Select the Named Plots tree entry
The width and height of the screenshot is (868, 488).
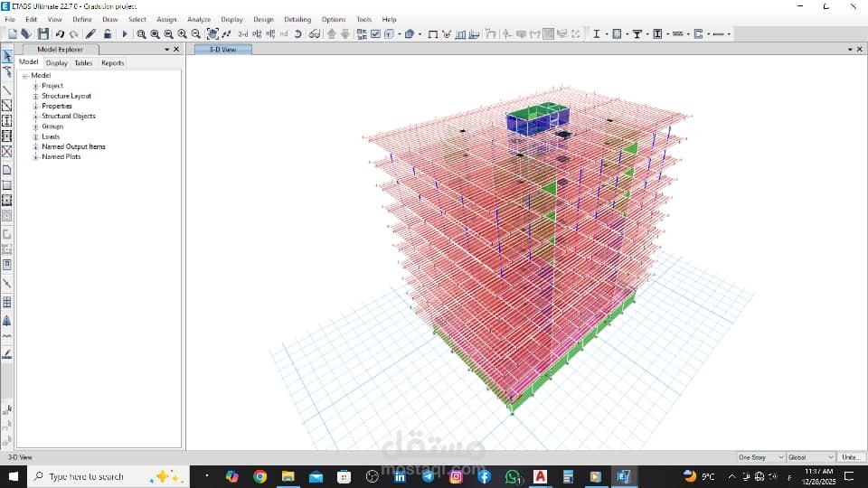(x=61, y=156)
